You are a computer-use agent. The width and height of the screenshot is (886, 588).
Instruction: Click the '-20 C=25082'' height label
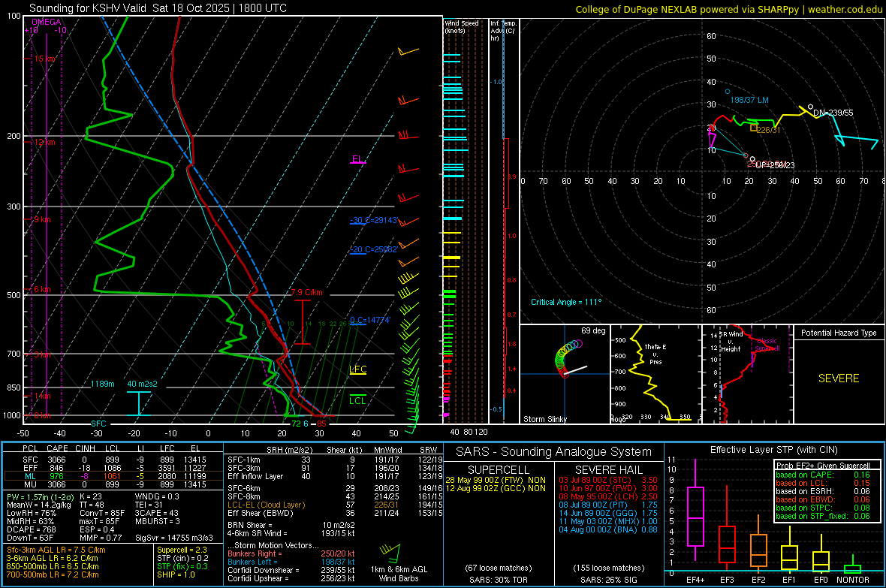tap(374, 249)
